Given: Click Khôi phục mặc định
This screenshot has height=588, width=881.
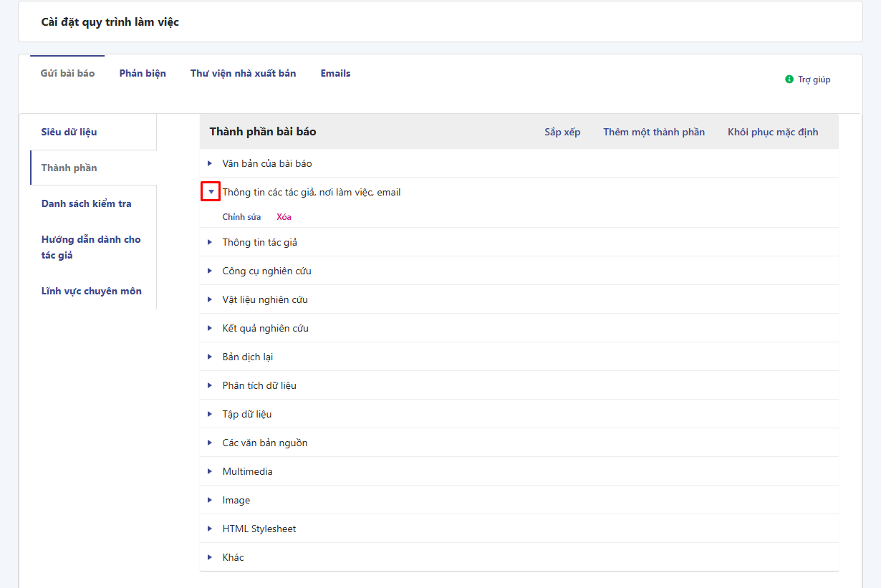Looking at the screenshot, I should [772, 132].
